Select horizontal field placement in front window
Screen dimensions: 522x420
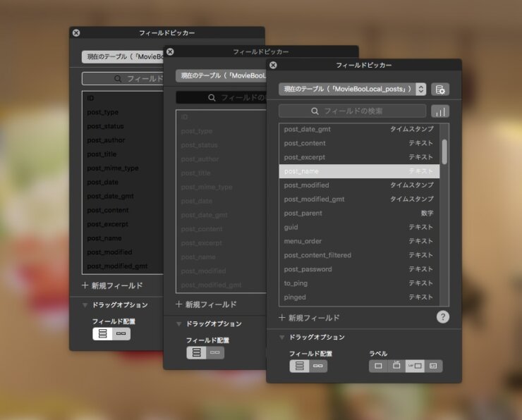tap(318, 366)
